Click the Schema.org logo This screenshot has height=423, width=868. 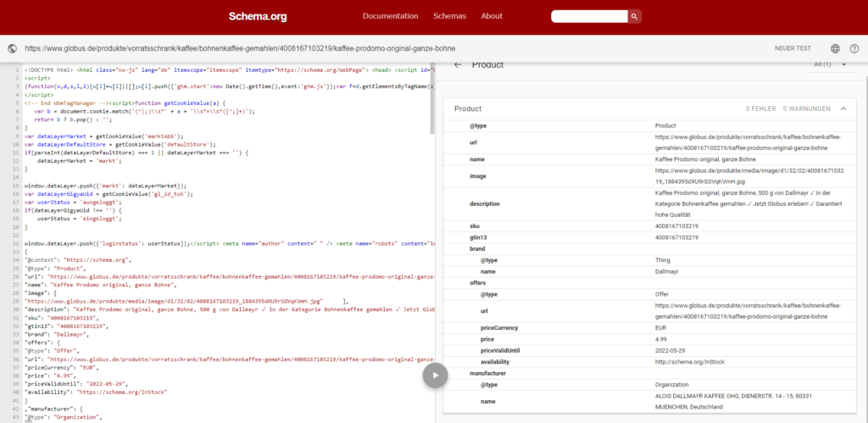(x=258, y=17)
